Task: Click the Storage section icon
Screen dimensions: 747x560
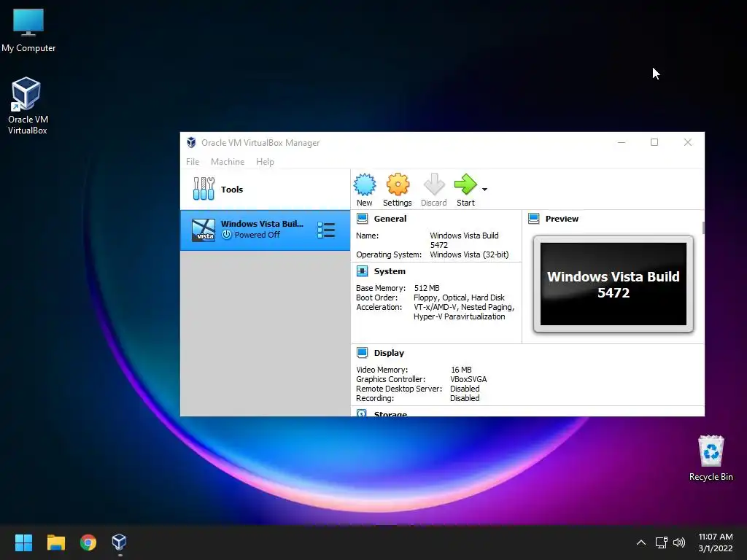Action: click(362, 413)
